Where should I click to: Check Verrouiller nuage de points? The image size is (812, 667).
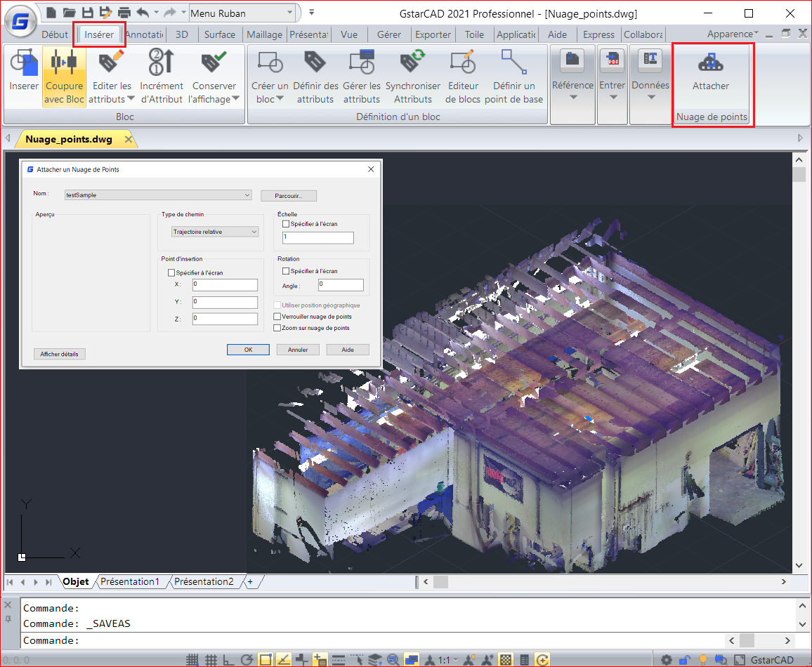[x=277, y=317]
